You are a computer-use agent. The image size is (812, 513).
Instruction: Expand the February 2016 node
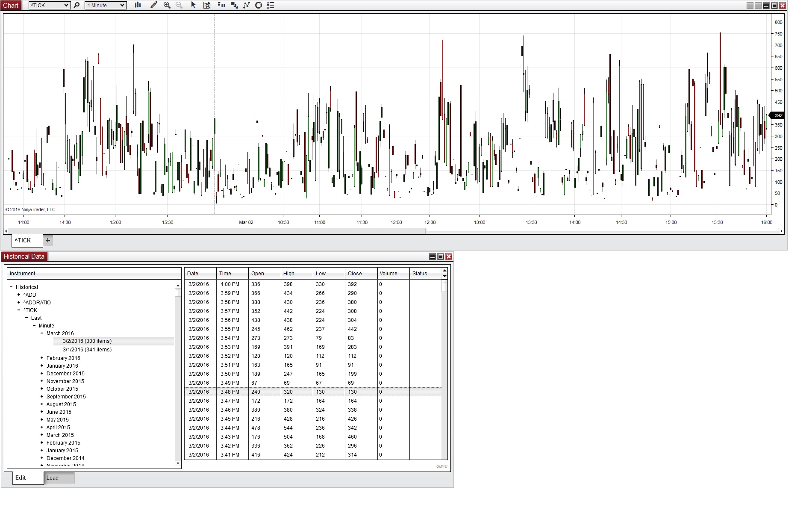[x=42, y=358]
